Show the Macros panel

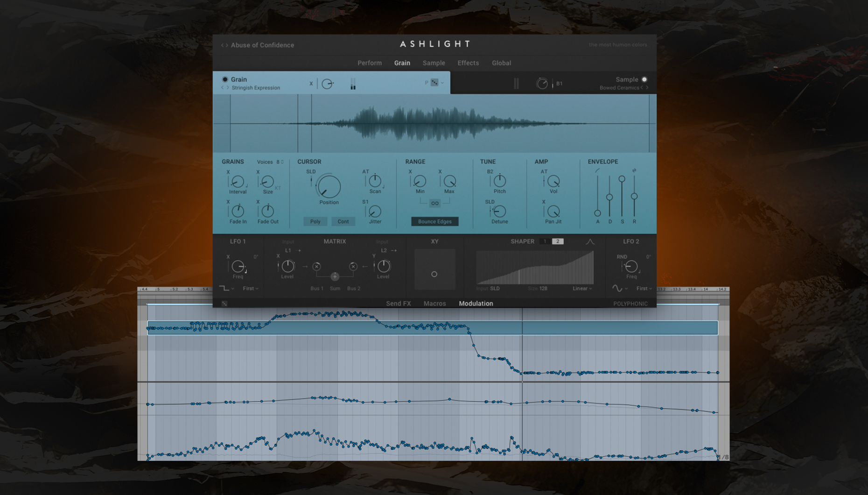[x=434, y=304]
